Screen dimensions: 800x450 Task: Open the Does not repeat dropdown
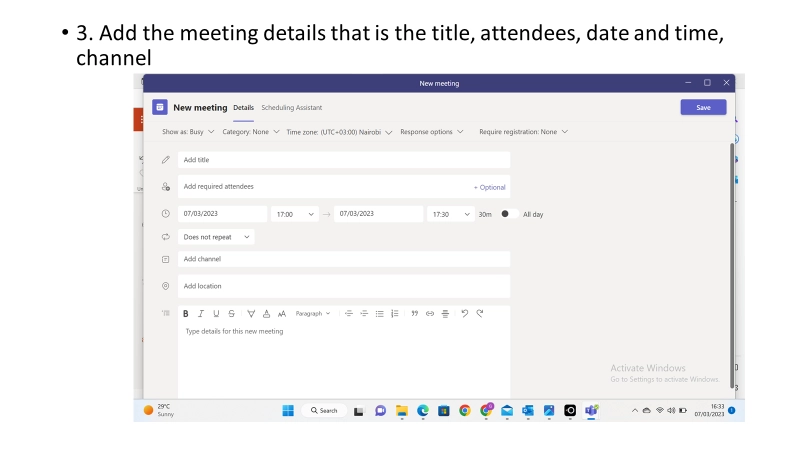coord(216,237)
